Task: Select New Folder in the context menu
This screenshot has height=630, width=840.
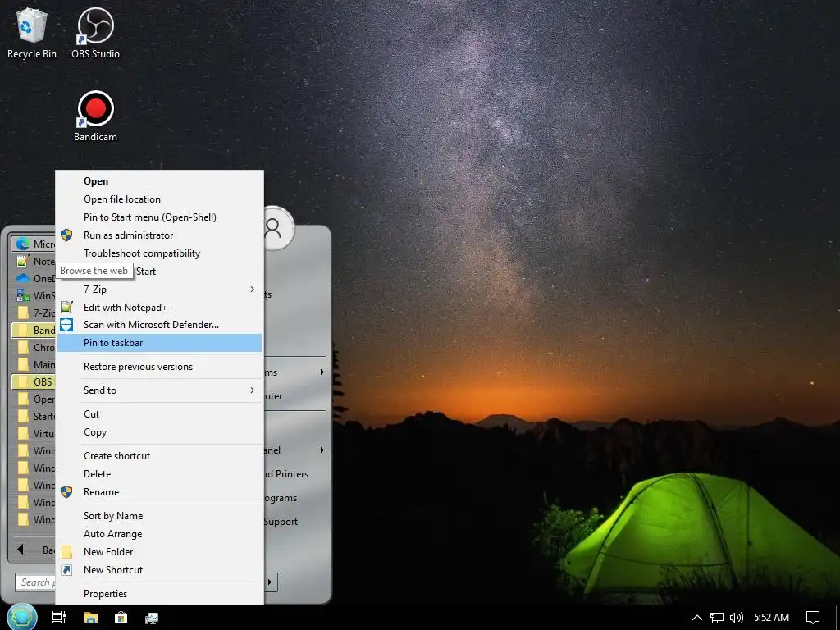Action: point(159,552)
